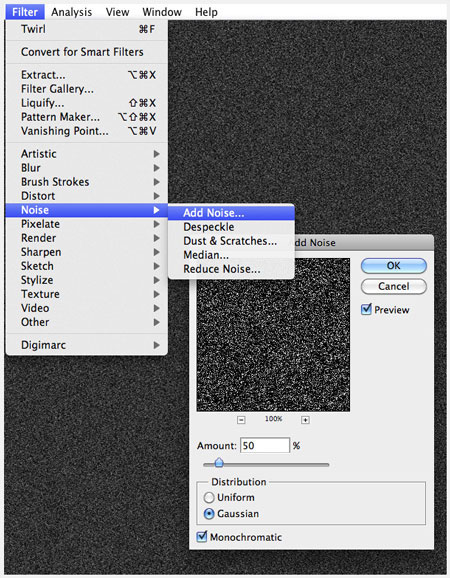450x578 pixels.
Task: Open Pattern Maker
Action: point(87,117)
